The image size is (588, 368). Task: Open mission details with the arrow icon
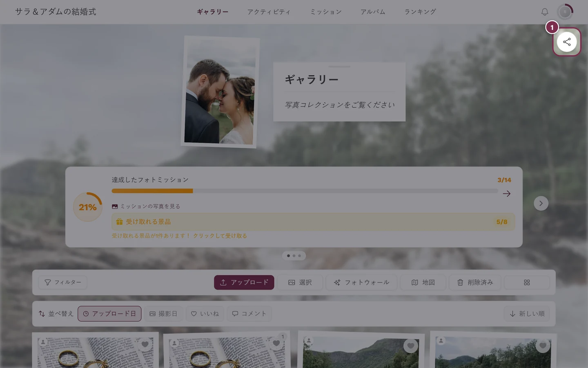(x=507, y=194)
